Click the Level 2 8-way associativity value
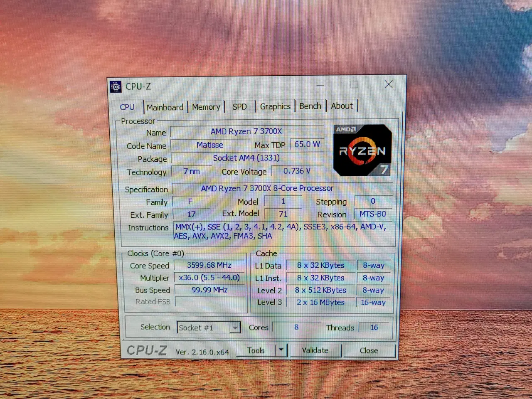 373,290
